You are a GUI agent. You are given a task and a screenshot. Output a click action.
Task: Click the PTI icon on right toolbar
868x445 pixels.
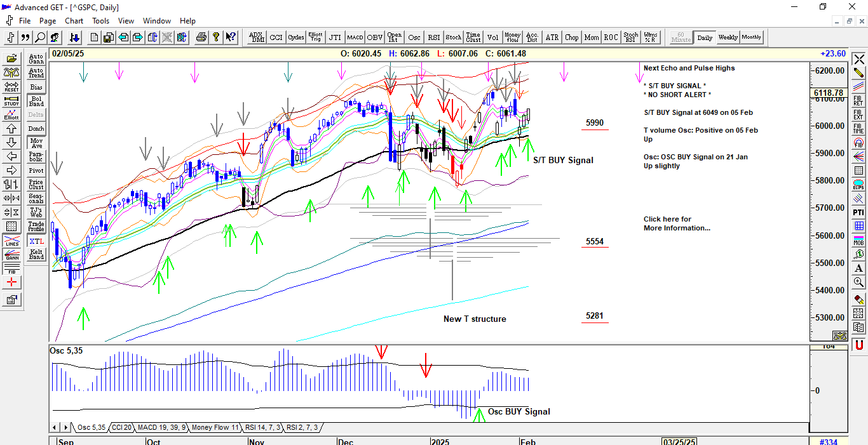[858, 212]
